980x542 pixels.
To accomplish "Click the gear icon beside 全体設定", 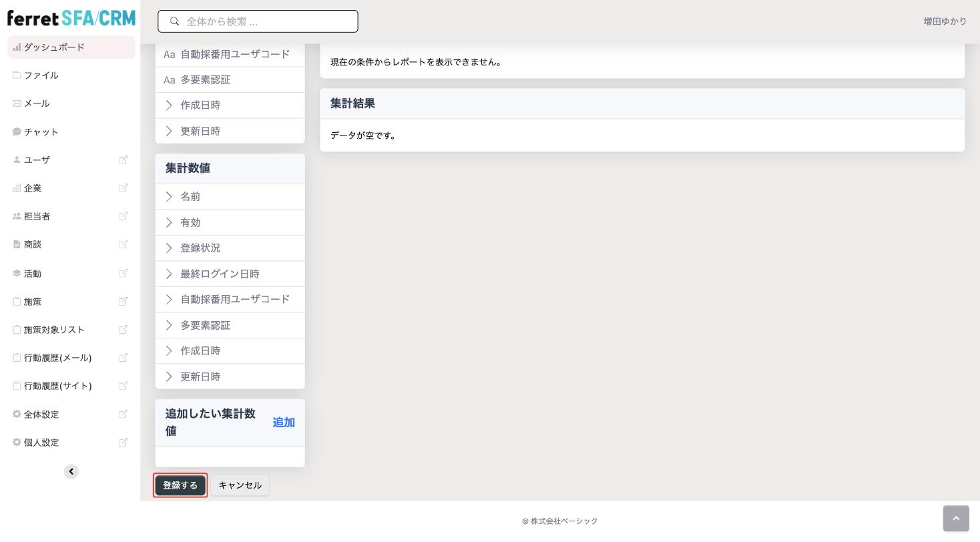I will coord(17,415).
